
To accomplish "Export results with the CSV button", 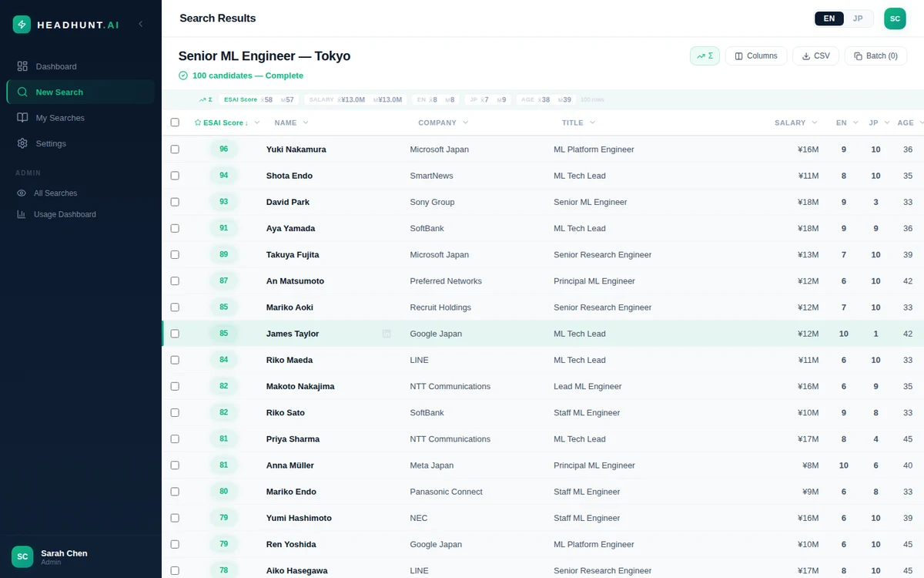I will pos(815,56).
